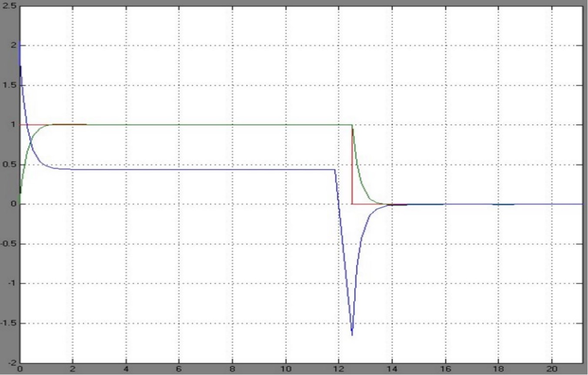Image resolution: width=588 pixels, height=375 pixels.
Task: Click the x-axis label 18
Action: point(499,370)
